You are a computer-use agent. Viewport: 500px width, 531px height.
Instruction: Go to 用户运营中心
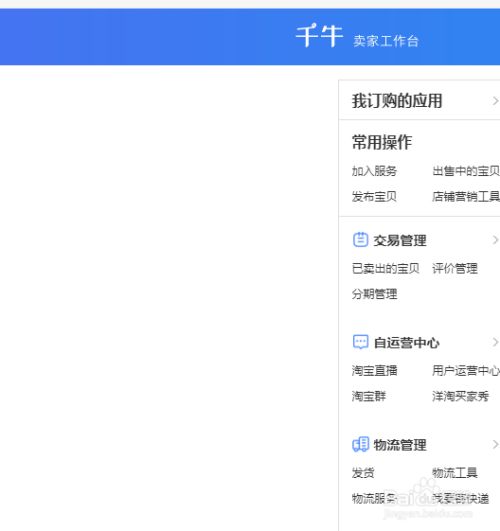pyautogui.click(x=466, y=370)
